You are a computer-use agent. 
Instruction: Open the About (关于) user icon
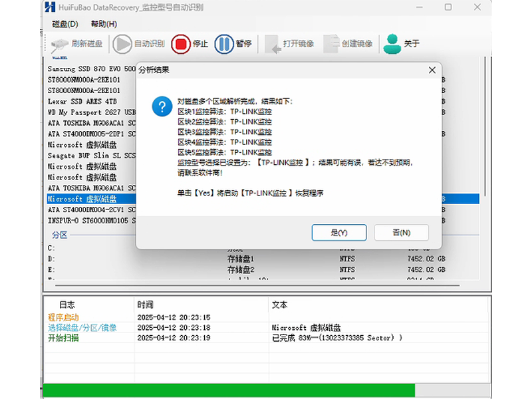pos(392,44)
